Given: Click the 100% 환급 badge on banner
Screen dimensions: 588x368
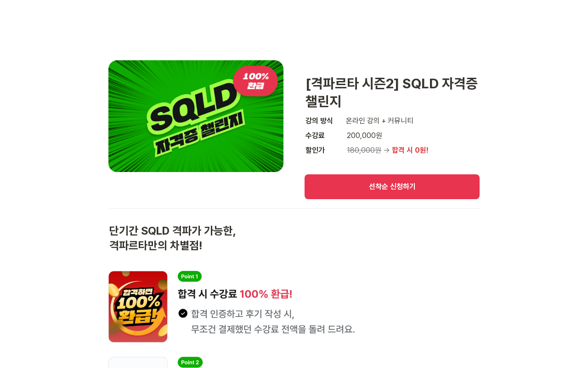Looking at the screenshot, I should coord(255,81).
